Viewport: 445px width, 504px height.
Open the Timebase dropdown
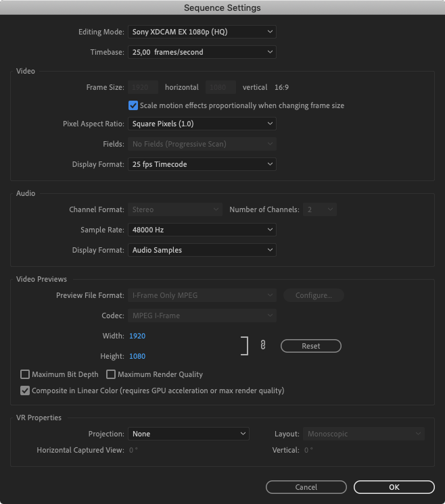pos(202,52)
